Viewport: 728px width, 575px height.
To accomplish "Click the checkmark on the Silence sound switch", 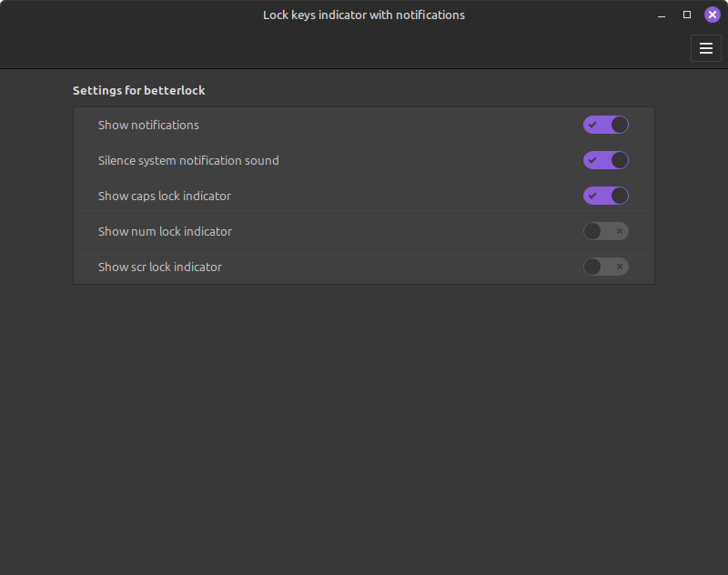I will tap(592, 160).
